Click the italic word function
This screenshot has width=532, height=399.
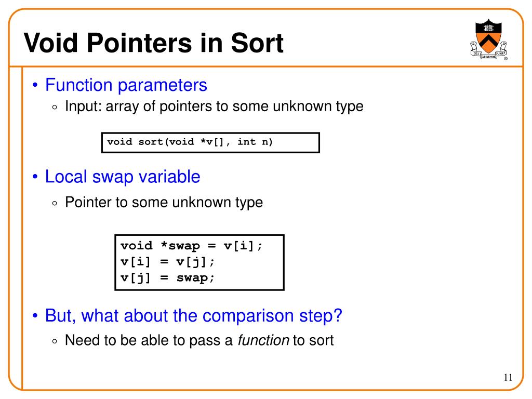click(x=263, y=340)
